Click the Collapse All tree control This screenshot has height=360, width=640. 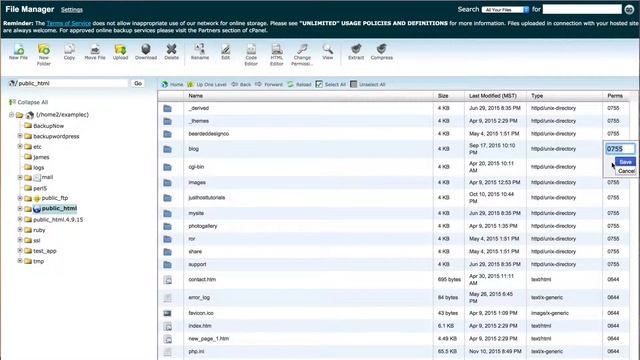pyautogui.click(x=28, y=102)
